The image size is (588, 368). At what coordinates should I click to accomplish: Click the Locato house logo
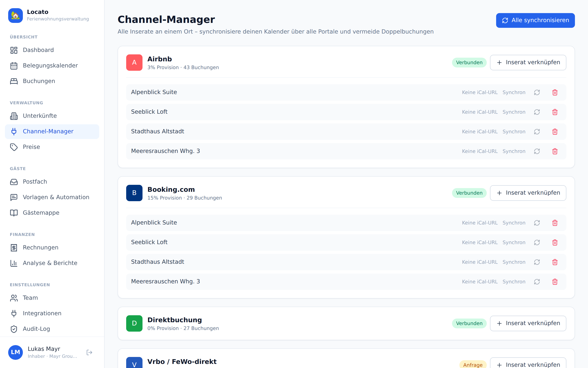[16, 16]
